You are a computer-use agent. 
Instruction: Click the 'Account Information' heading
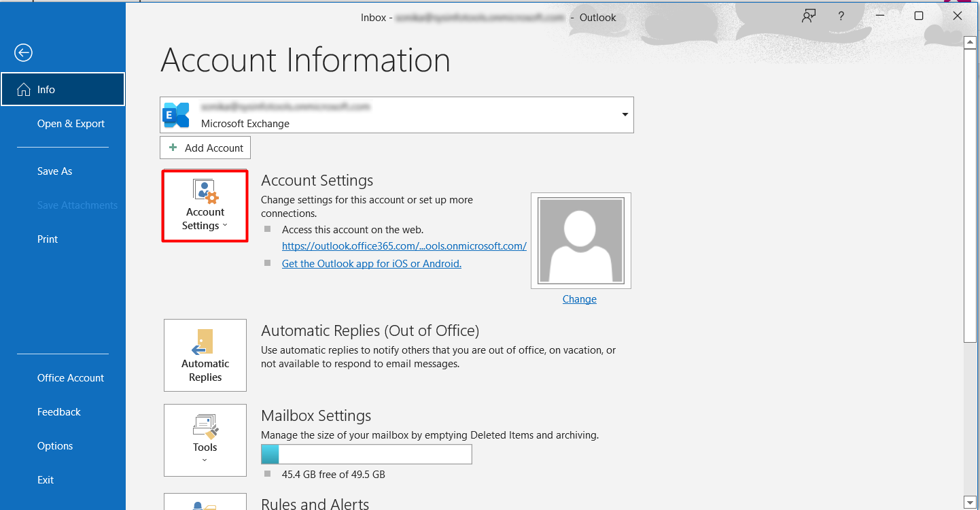click(x=306, y=60)
